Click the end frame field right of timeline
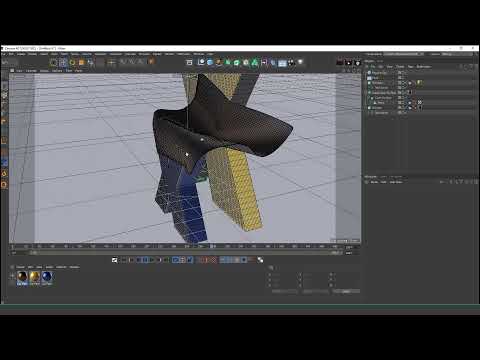Screen dimensions: 480x360 [349, 253]
